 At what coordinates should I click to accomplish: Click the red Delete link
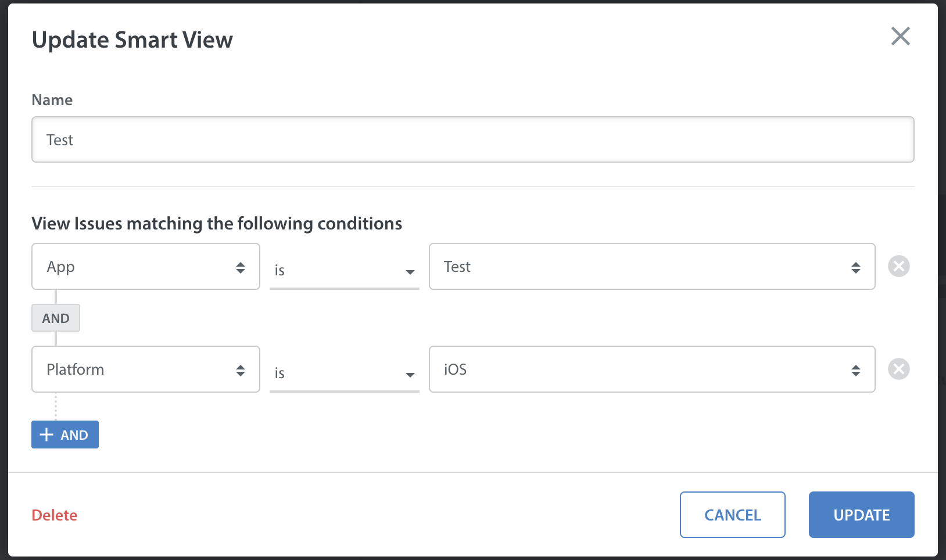tap(55, 515)
